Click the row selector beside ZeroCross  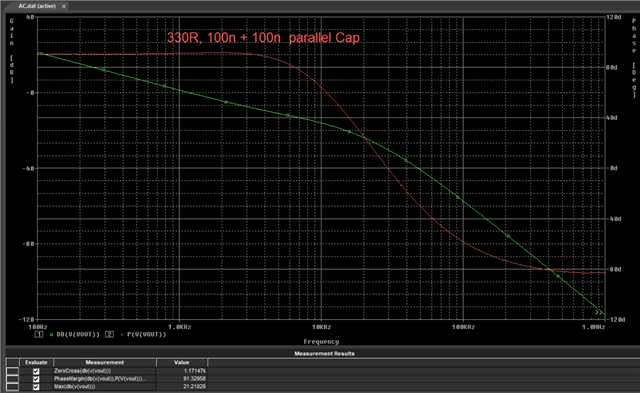[x=12, y=371]
